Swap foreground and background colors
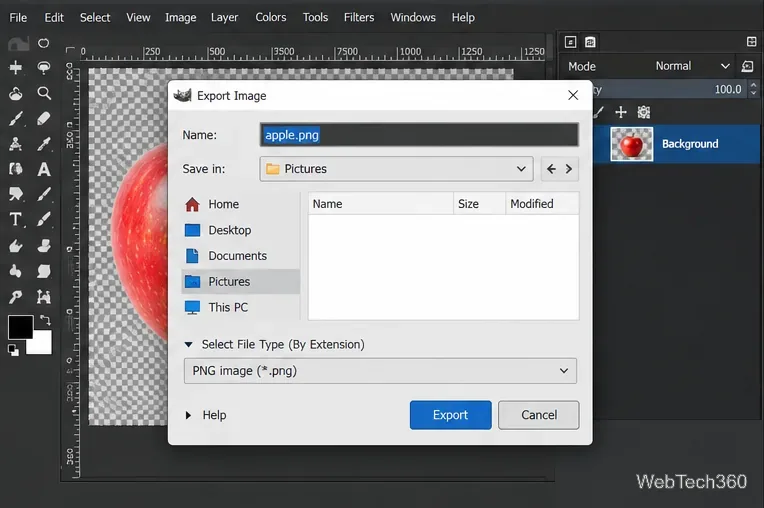The height and width of the screenshot is (508, 764). click(45, 320)
